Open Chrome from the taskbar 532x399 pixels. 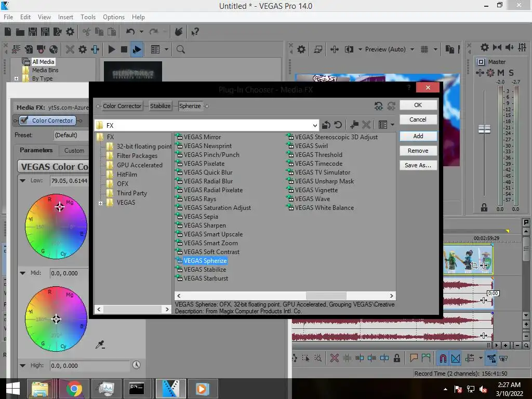[x=74, y=389]
